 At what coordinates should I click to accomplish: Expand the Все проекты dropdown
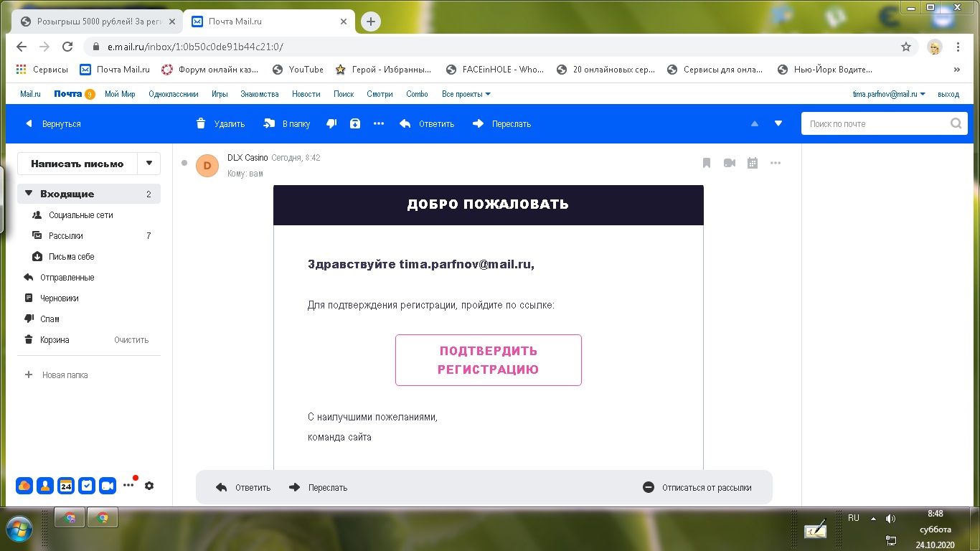click(466, 94)
